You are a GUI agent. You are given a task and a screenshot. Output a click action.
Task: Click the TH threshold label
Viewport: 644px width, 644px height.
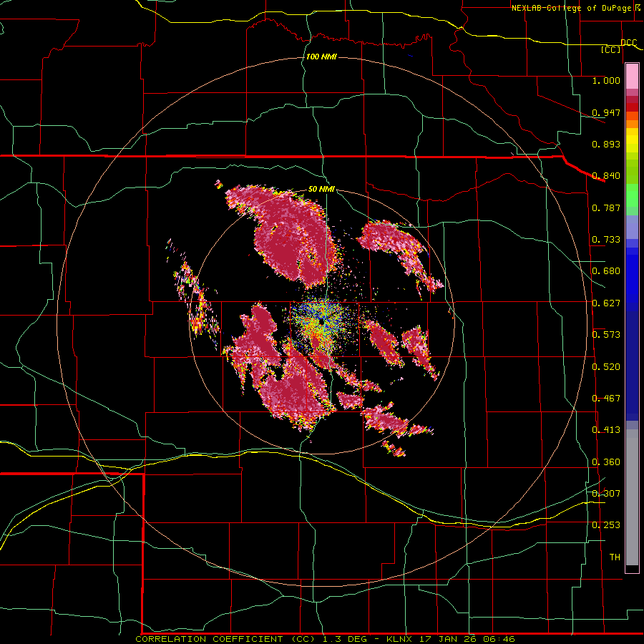click(615, 557)
